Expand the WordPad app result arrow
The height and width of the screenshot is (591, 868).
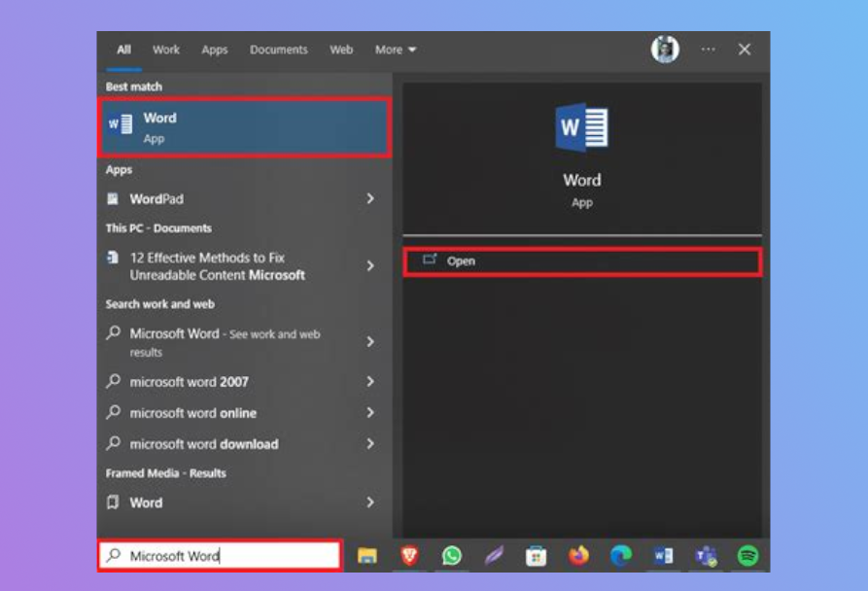tap(370, 198)
